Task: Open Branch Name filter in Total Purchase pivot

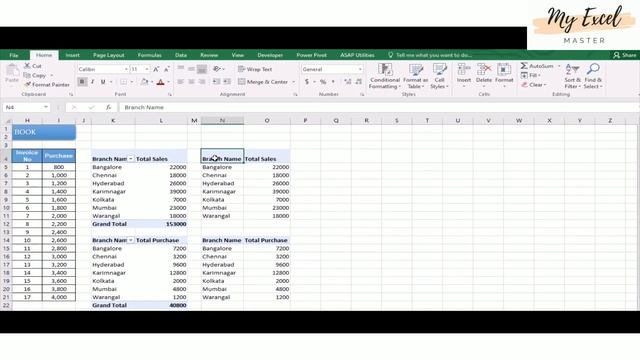Action: point(131,240)
